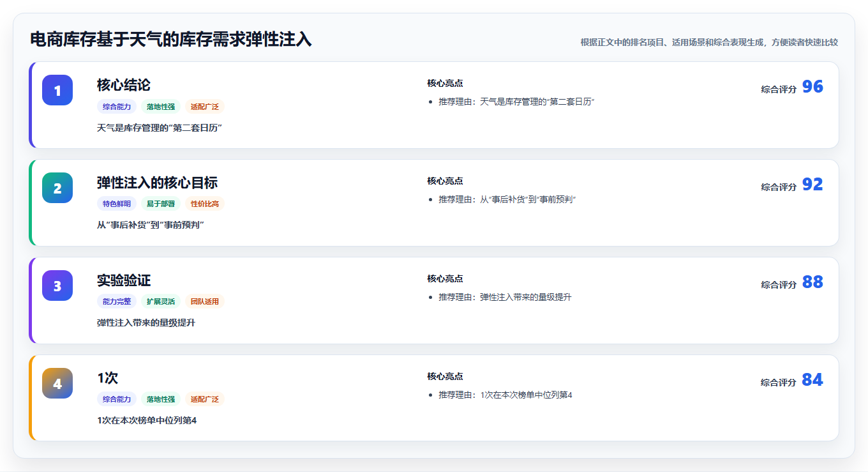Select the 团队适用 tag

pyautogui.click(x=205, y=302)
